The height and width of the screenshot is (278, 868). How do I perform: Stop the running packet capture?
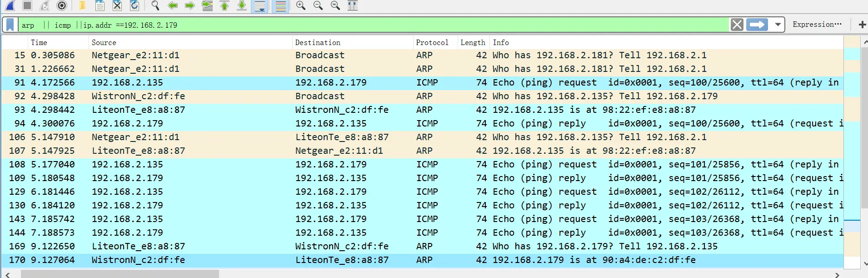(x=27, y=5)
